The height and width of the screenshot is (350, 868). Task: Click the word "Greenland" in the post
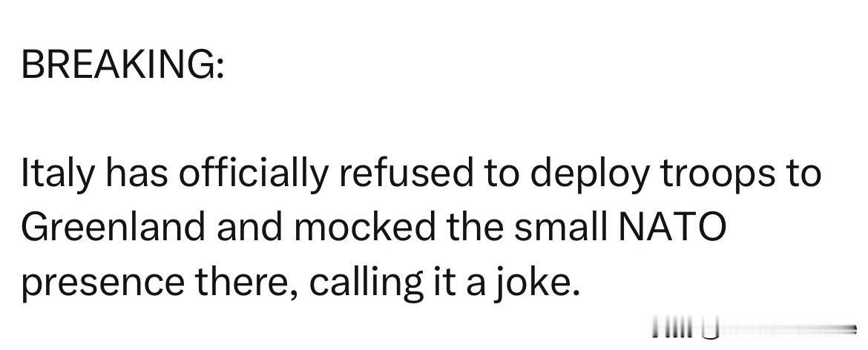(x=113, y=228)
